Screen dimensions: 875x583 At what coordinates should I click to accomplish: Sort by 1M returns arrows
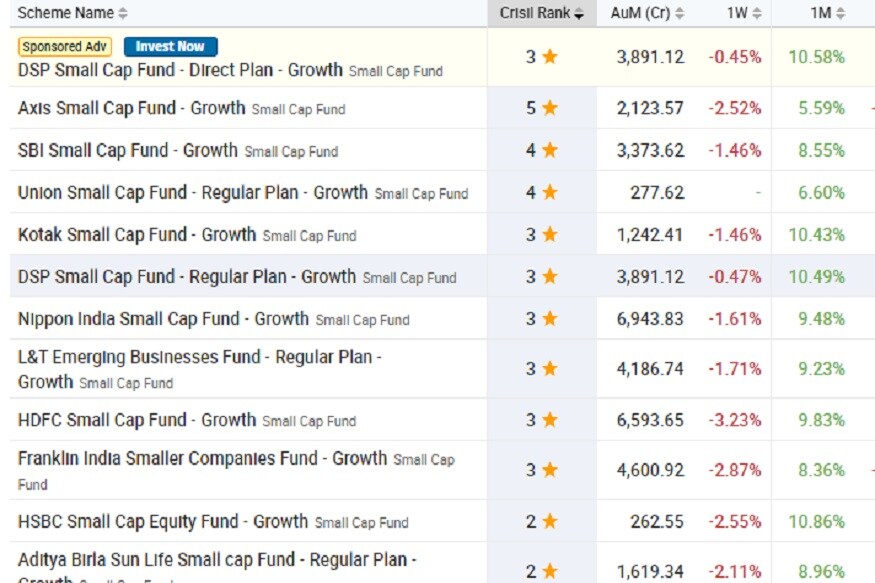(841, 14)
